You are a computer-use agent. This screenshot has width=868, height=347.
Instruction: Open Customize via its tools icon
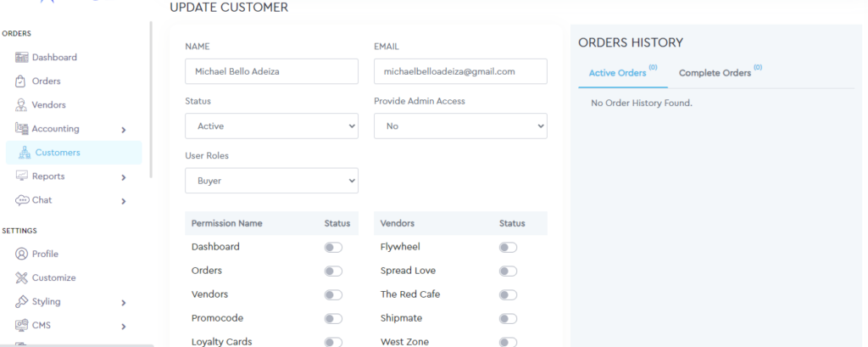(22, 277)
